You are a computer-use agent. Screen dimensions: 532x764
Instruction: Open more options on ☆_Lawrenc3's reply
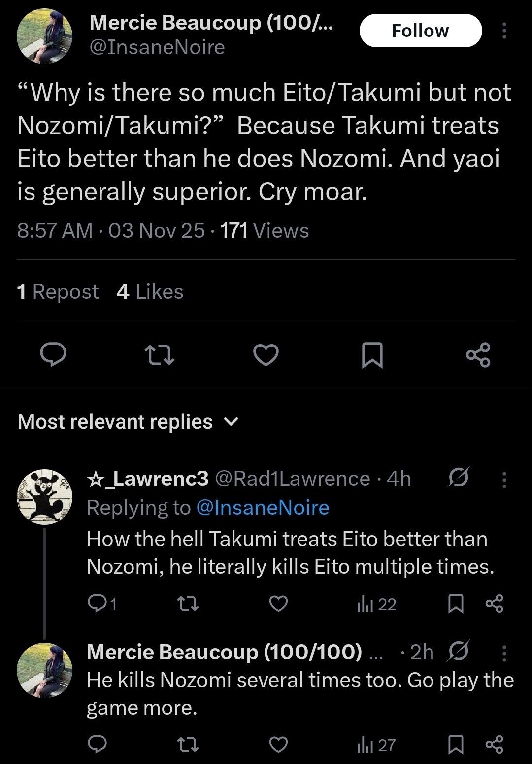click(x=504, y=479)
